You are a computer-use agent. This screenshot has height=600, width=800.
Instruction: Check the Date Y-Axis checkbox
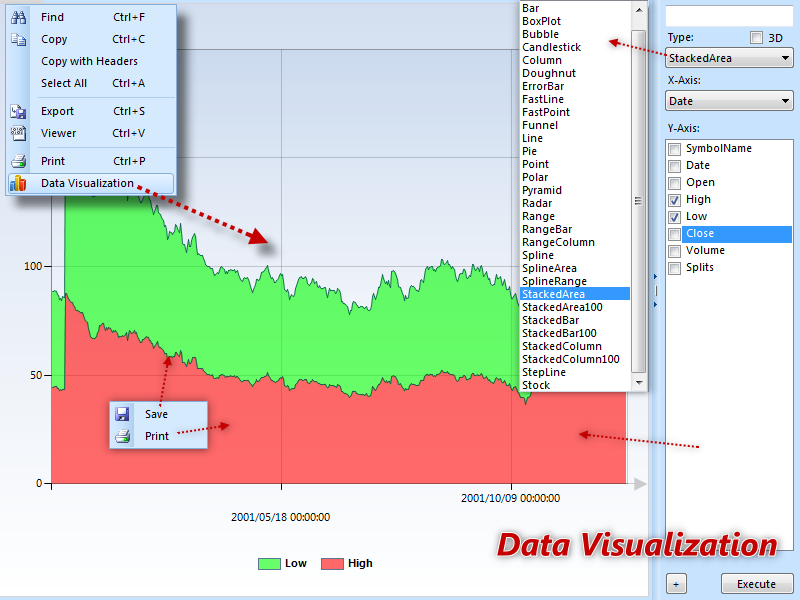(674, 166)
